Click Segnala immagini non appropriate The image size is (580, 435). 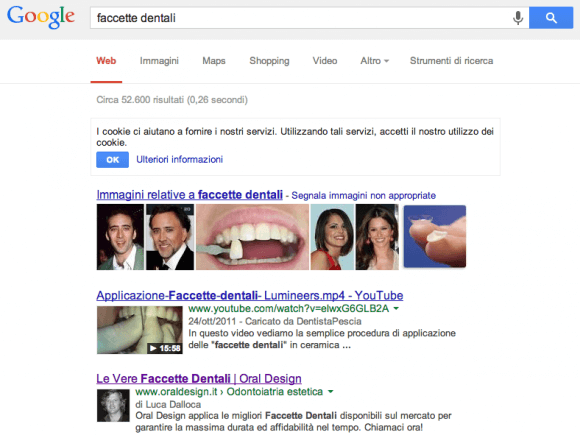click(364, 195)
